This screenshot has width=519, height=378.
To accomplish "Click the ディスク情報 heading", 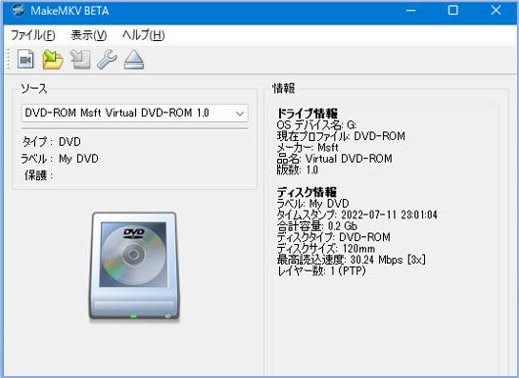I will [x=307, y=192].
